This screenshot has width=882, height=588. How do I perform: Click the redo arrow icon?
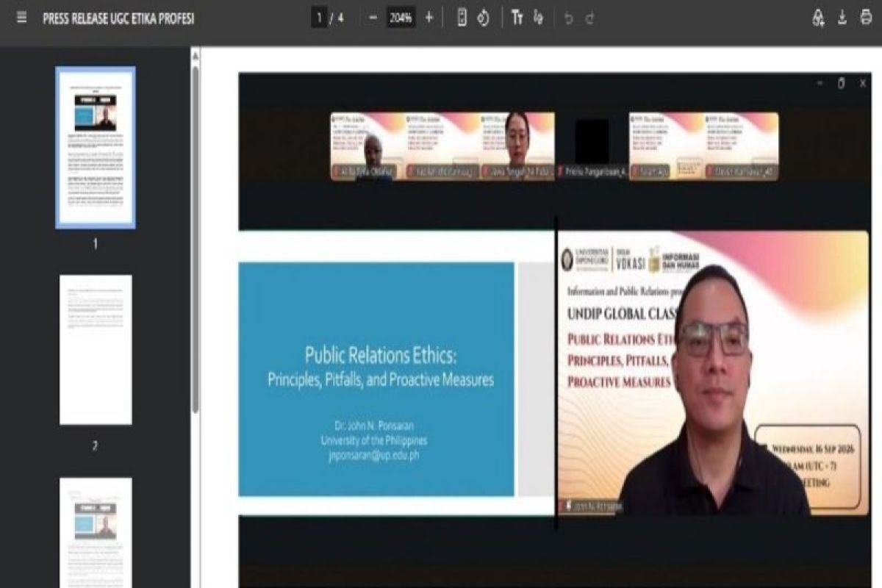[x=589, y=18]
